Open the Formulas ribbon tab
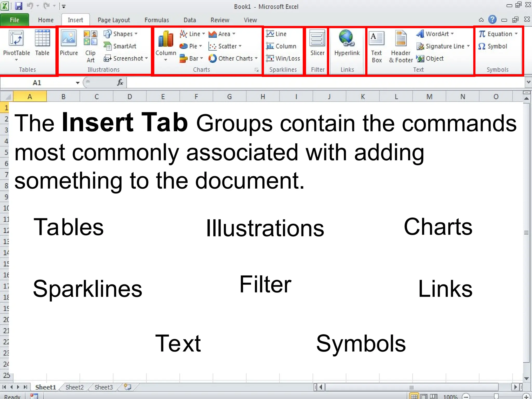 (x=157, y=20)
